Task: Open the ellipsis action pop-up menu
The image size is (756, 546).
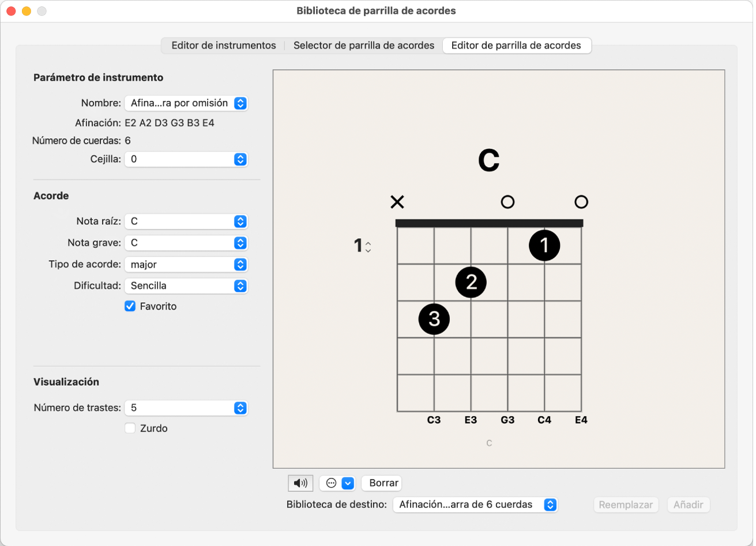Action: point(337,483)
